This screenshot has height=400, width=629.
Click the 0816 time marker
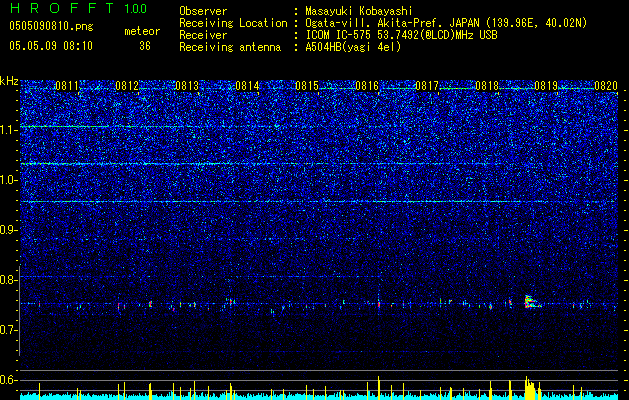pos(367,85)
